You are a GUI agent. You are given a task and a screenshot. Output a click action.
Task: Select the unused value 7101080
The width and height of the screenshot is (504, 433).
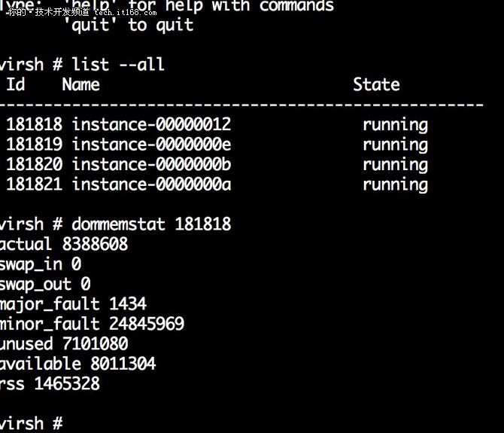tap(95, 343)
